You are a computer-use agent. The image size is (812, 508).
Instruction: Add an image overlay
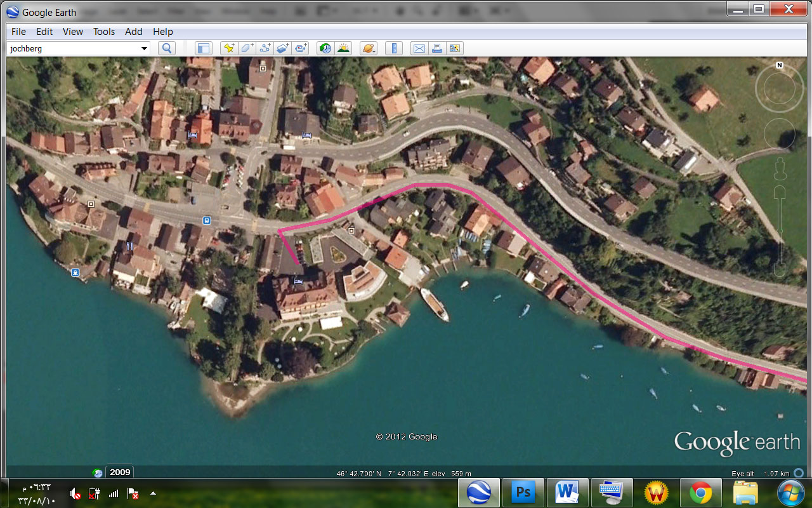pos(282,48)
